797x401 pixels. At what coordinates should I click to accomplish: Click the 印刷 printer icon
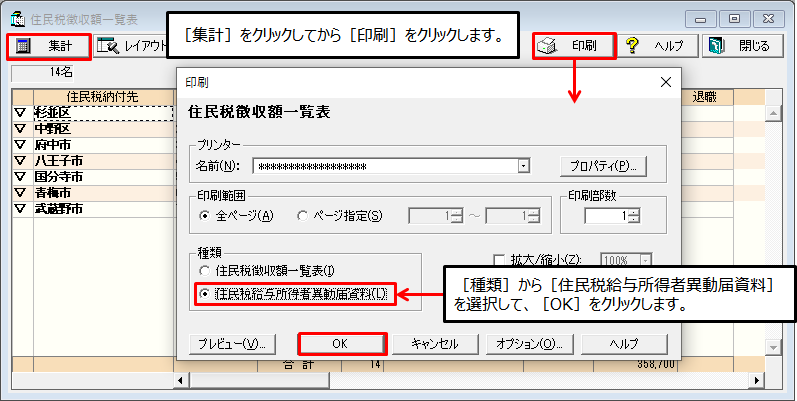(x=547, y=46)
